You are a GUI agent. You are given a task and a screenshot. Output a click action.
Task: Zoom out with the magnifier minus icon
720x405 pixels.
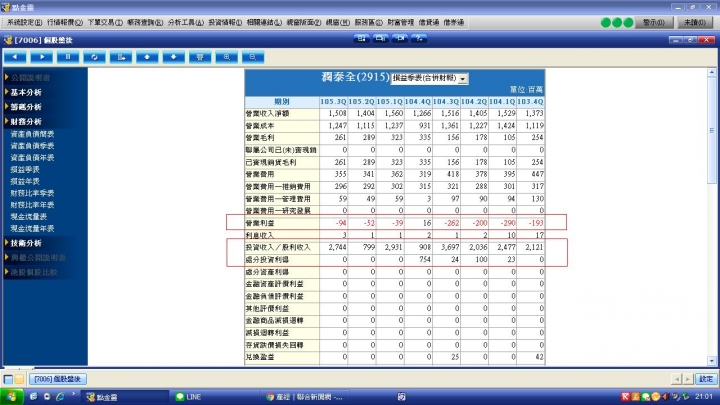tap(253, 57)
